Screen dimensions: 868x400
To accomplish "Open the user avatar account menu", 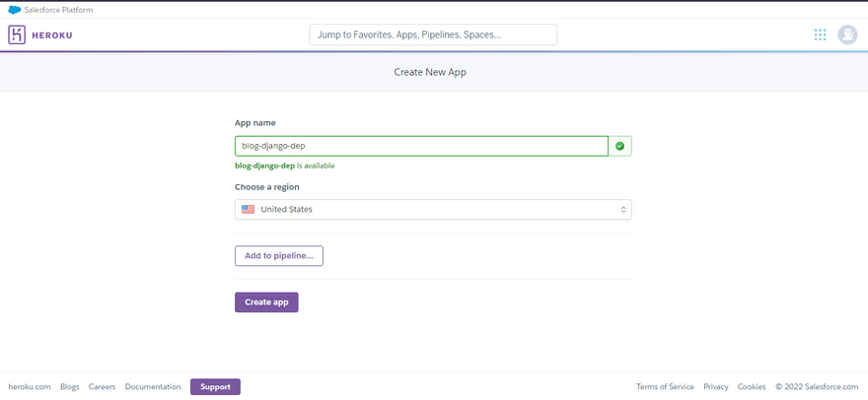I will point(847,35).
